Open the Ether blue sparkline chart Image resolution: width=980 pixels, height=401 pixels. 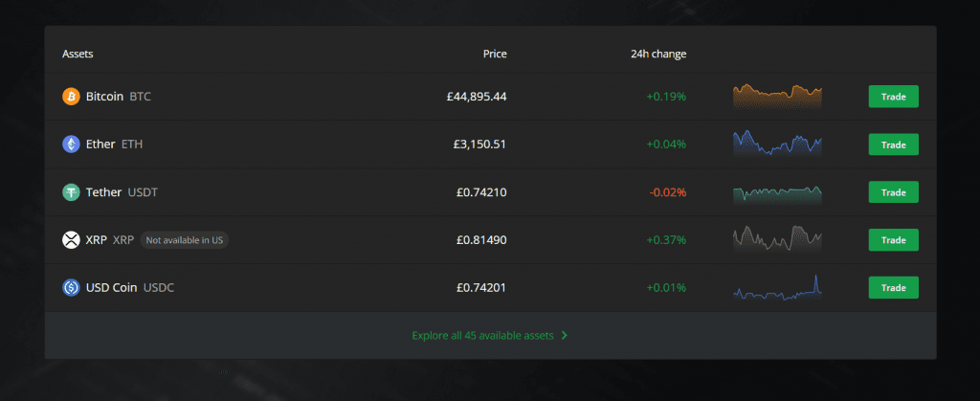[x=777, y=144]
